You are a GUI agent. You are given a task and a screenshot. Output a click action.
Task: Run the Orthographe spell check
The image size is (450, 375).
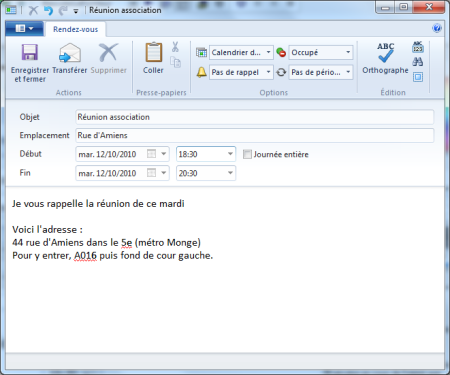[x=385, y=58]
